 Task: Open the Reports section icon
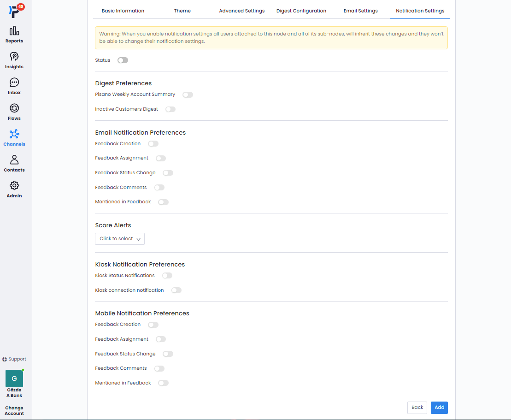click(x=14, y=31)
